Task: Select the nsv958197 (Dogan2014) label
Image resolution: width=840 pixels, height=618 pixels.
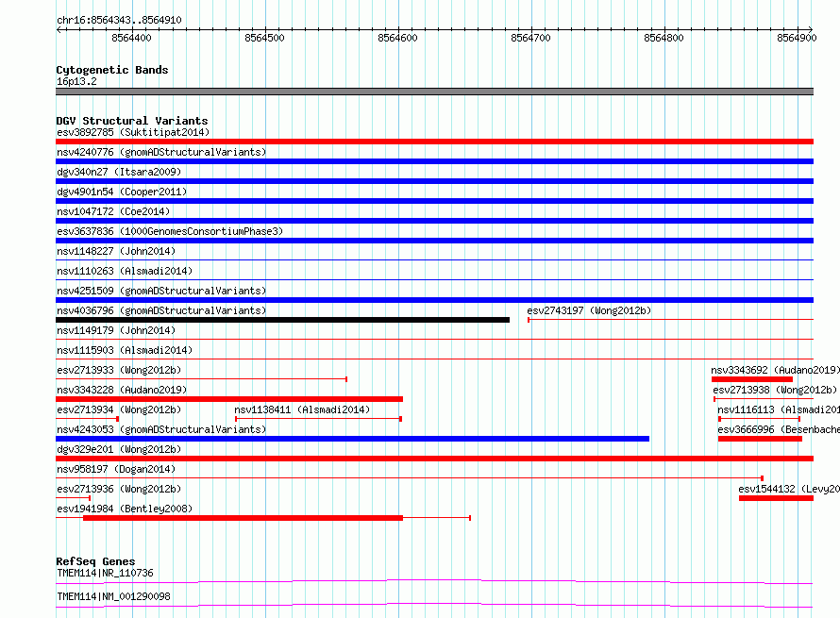Action: click(x=116, y=469)
